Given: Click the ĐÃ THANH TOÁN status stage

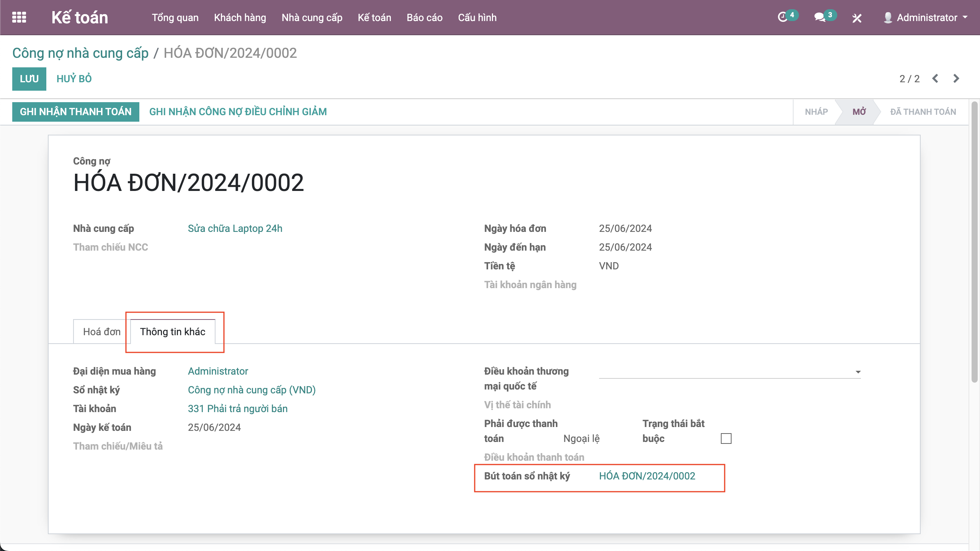Looking at the screenshot, I should tap(923, 112).
